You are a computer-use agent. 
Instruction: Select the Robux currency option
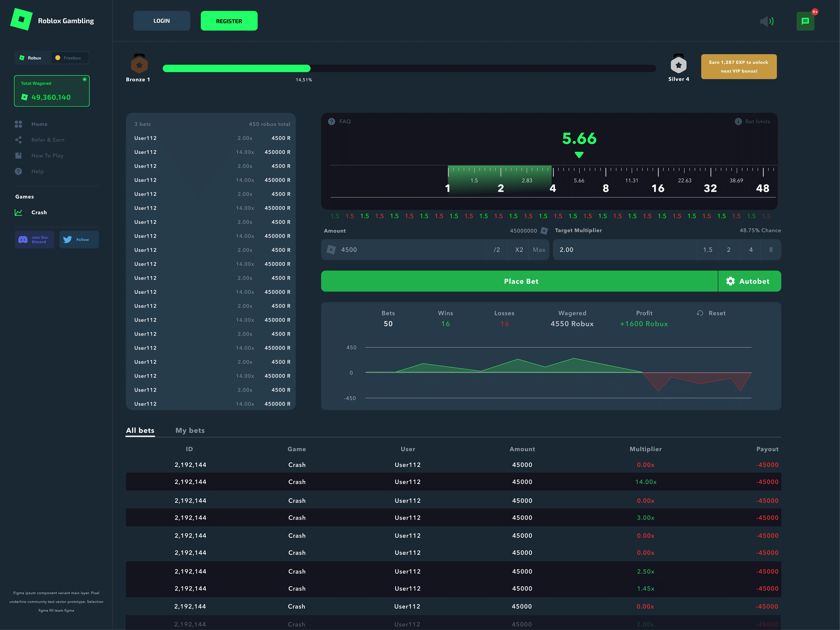coord(31,58)
